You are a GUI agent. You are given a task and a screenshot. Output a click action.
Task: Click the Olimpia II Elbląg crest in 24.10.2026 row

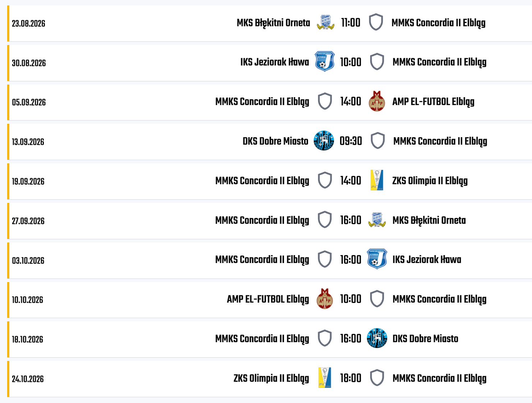point(325,377)
